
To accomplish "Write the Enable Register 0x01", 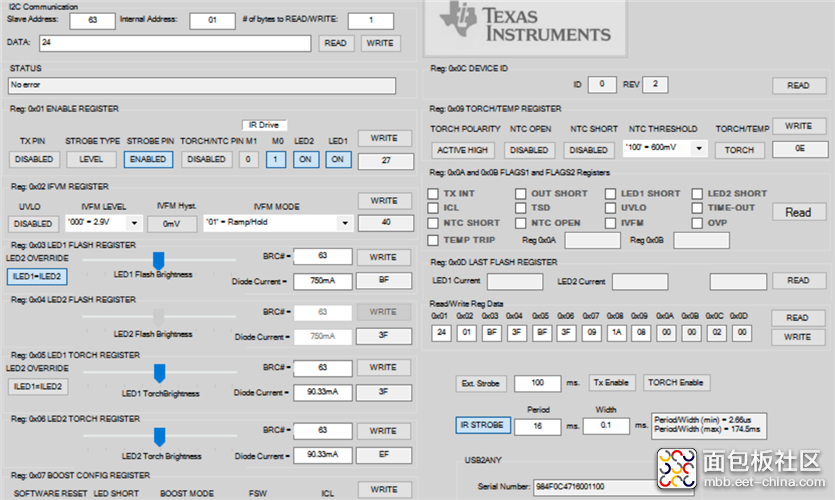I will point(384,138).
